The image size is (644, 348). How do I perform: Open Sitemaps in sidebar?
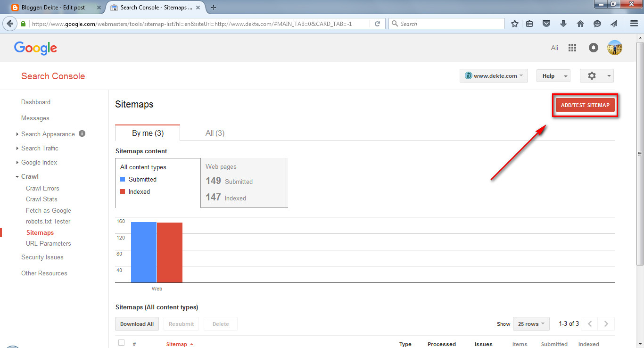tap(40, 232)
